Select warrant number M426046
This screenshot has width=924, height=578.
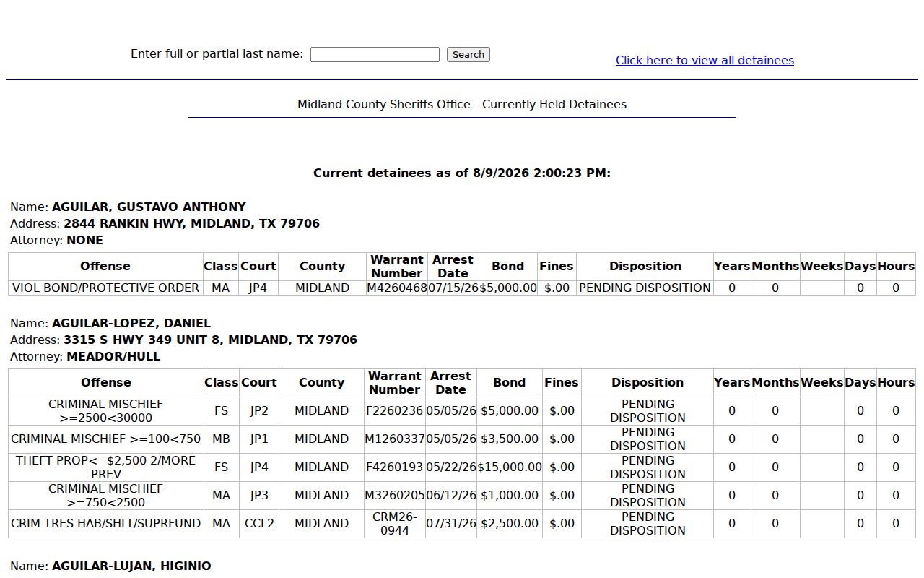click(397, 288)
